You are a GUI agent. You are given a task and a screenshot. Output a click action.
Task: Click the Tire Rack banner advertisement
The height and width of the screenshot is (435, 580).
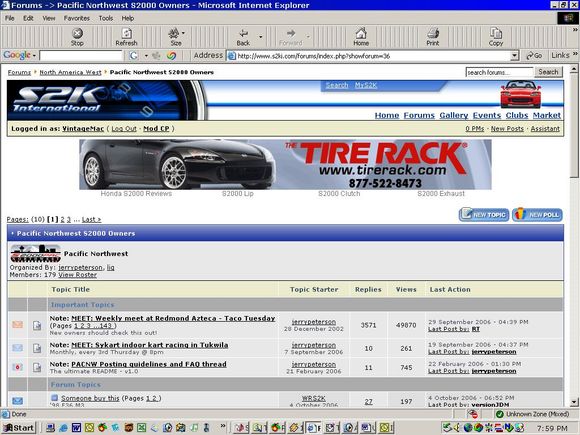(285, 164)
